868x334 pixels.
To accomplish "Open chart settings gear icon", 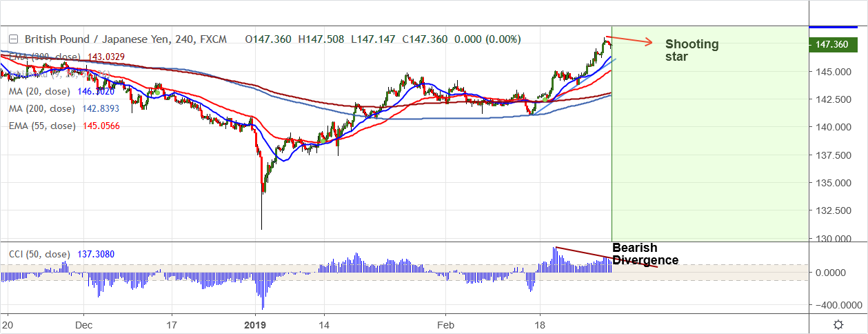I will pyautogui.click(x=838, y=324).
